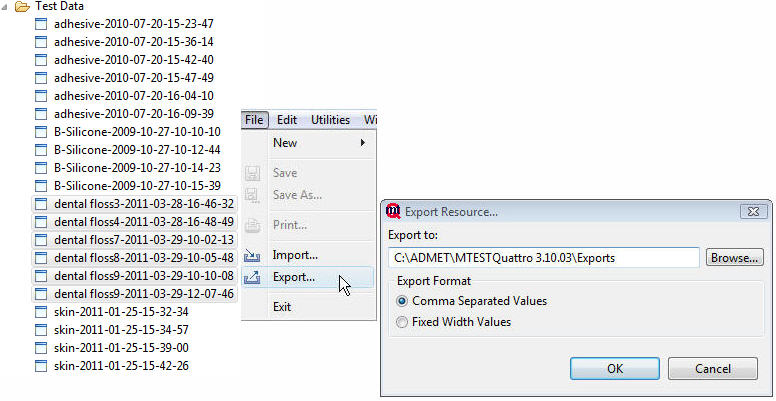Viewport: 776px width, 401px height.
Task: Click file icon of dental floss9-2011-03-29-10-10-08
Action: click(41, 276)
